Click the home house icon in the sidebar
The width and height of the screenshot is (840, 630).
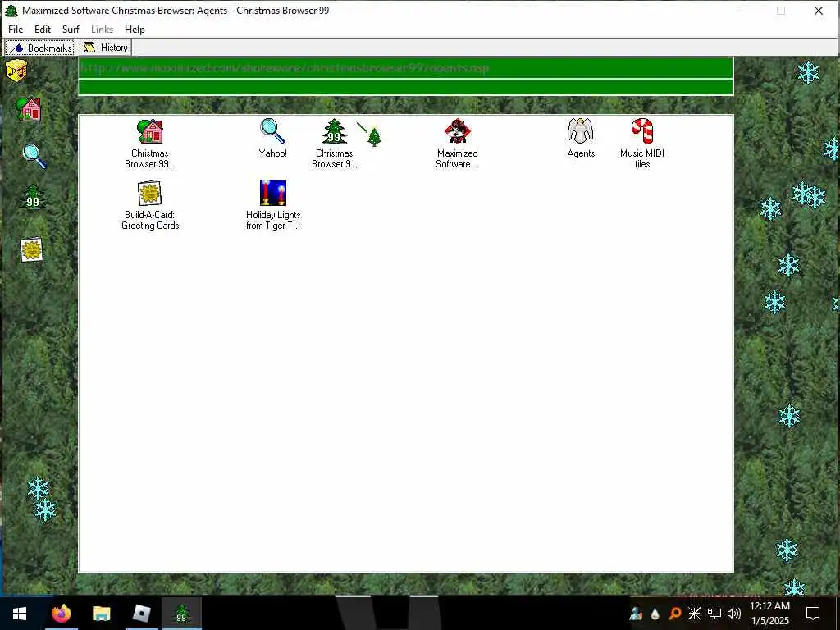(x=29, y=110)
